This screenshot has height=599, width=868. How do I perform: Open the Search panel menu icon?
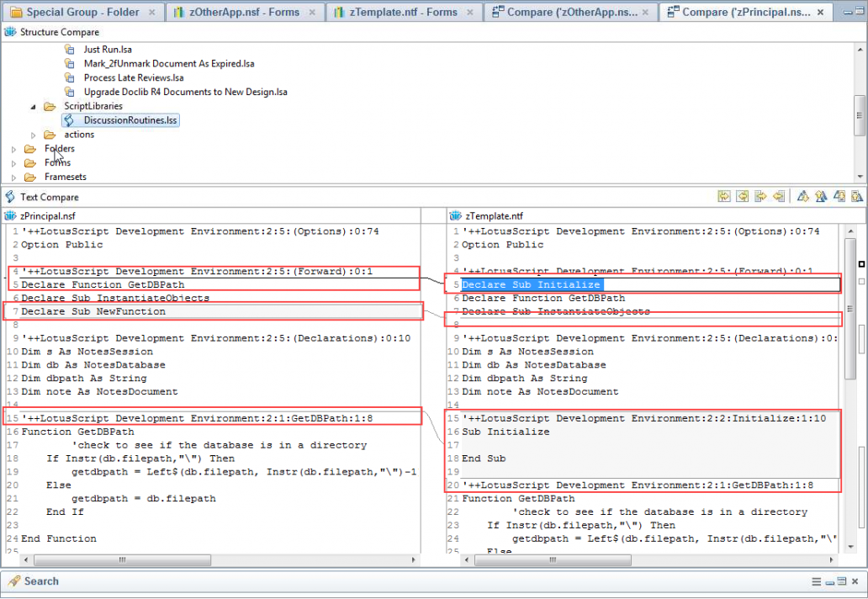click(x=816, y=581)
